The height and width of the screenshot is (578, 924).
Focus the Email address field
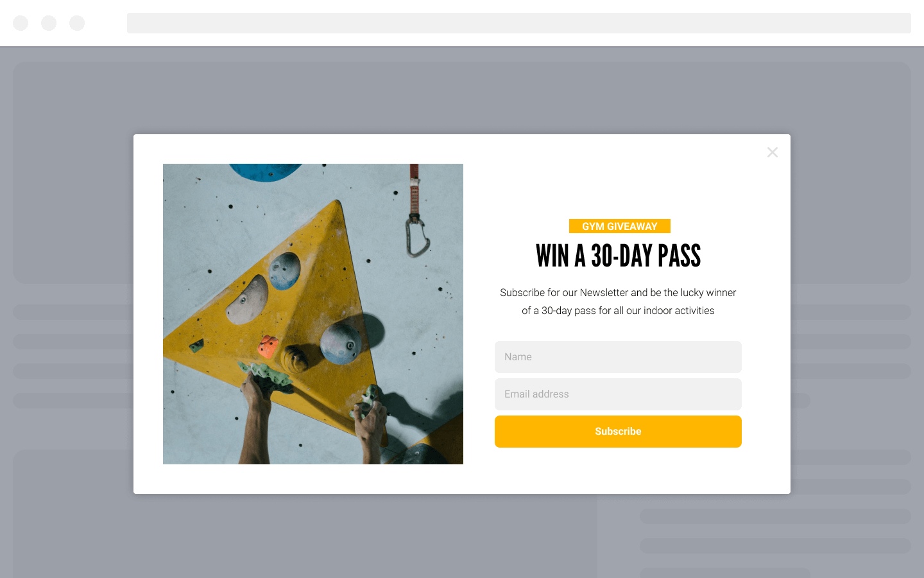[618, 394]
